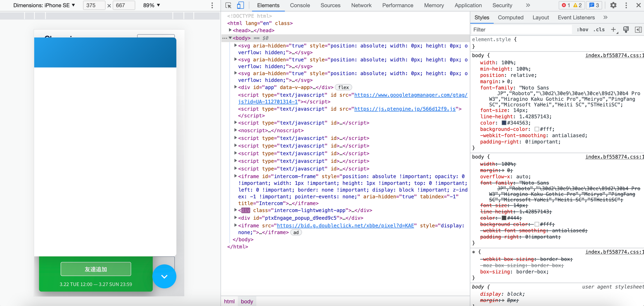Viewport: 644px width, 306px height.
Task: Activate the inspect element picker icon
Action: [x=228, y=5]
